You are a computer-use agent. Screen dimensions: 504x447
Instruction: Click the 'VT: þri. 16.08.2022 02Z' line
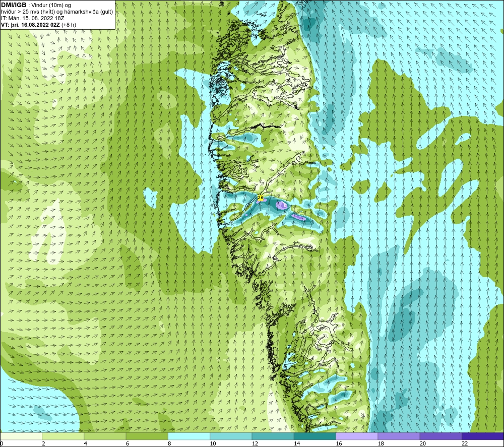[31, 25]
